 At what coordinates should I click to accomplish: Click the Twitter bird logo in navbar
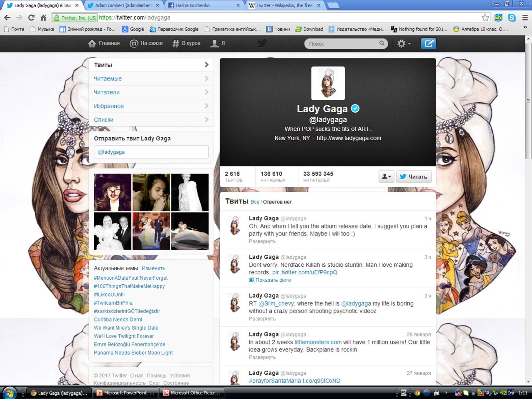click(x=262, y=43)
